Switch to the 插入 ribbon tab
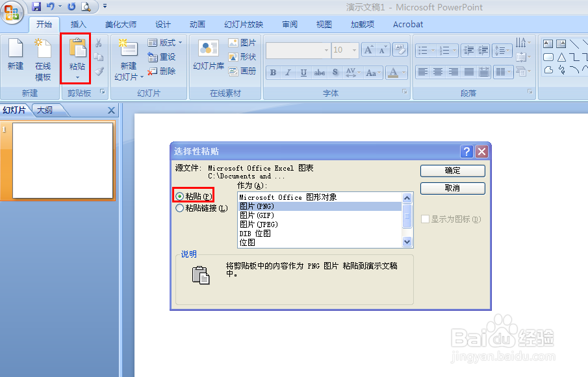The height and width of the screenshot is (377, 588). pos(78,24)
